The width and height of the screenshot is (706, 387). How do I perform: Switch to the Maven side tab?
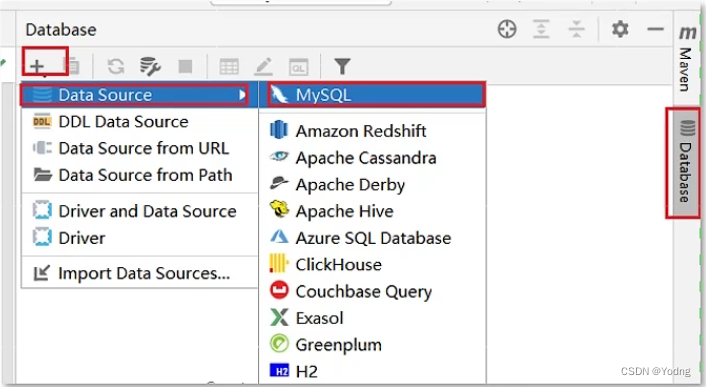pos(686,59)
